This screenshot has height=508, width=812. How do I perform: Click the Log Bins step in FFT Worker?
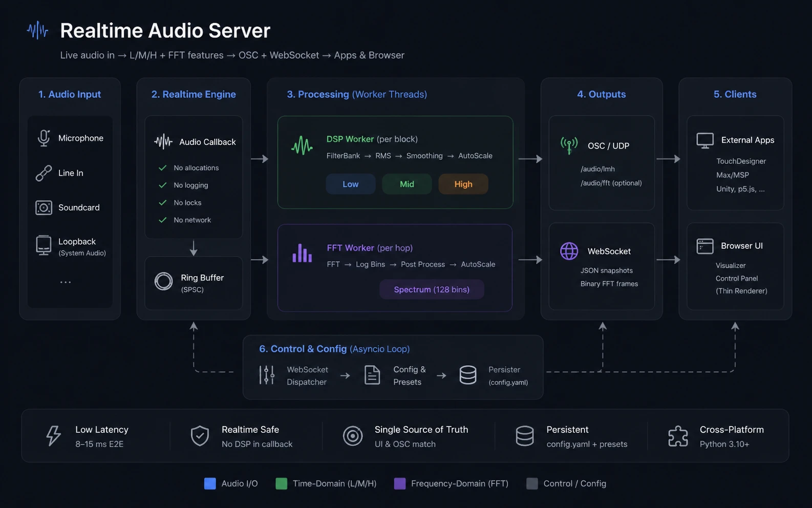pos(370,264)
